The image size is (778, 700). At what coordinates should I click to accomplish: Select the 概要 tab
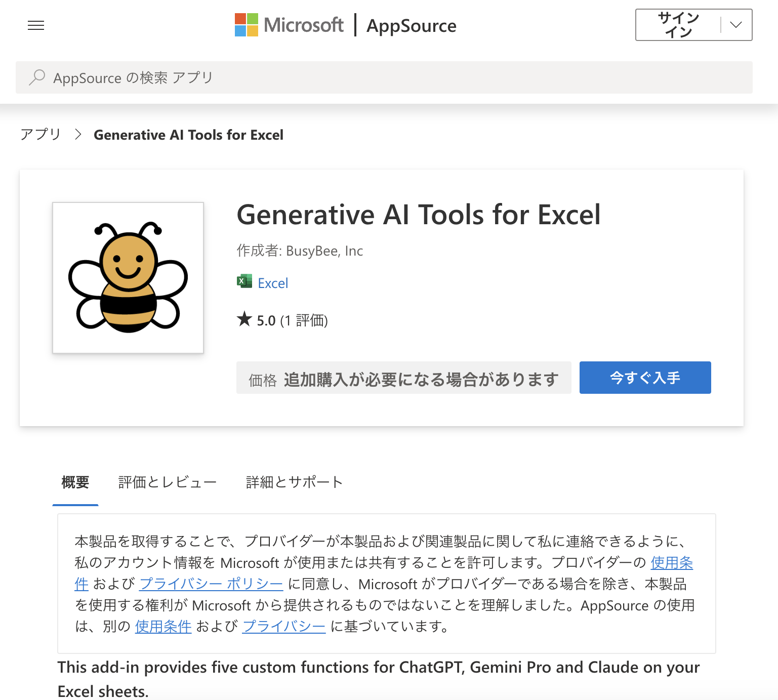75,482
